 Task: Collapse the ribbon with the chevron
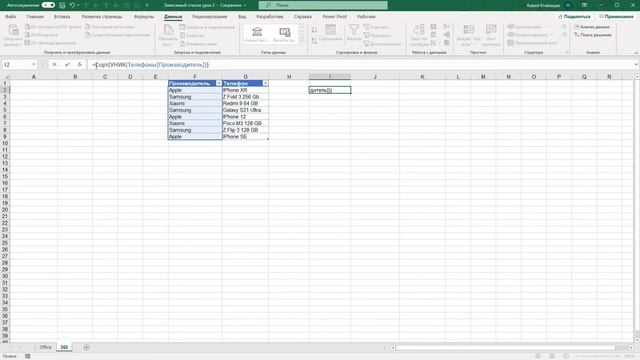coord(636,53)
